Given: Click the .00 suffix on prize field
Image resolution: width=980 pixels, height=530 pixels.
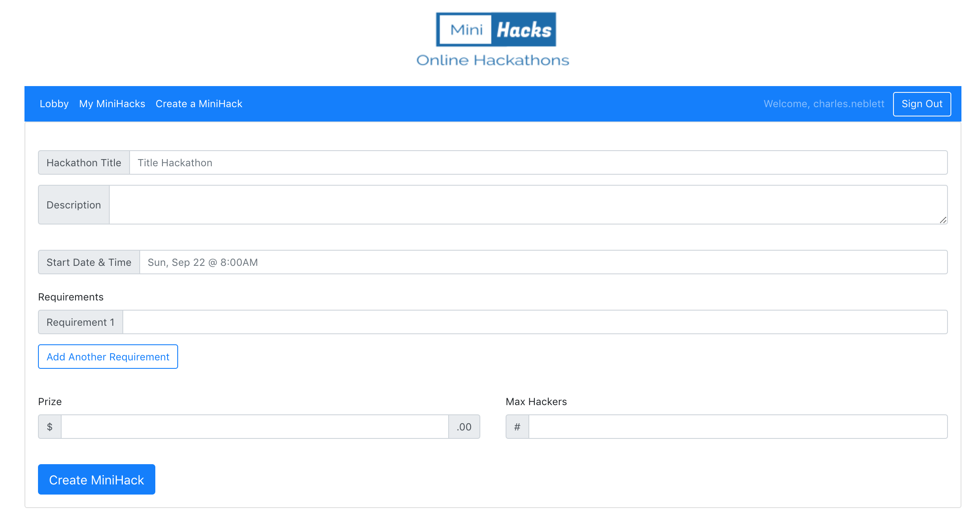Looking at the screenshot, I should tap(464, 427).
